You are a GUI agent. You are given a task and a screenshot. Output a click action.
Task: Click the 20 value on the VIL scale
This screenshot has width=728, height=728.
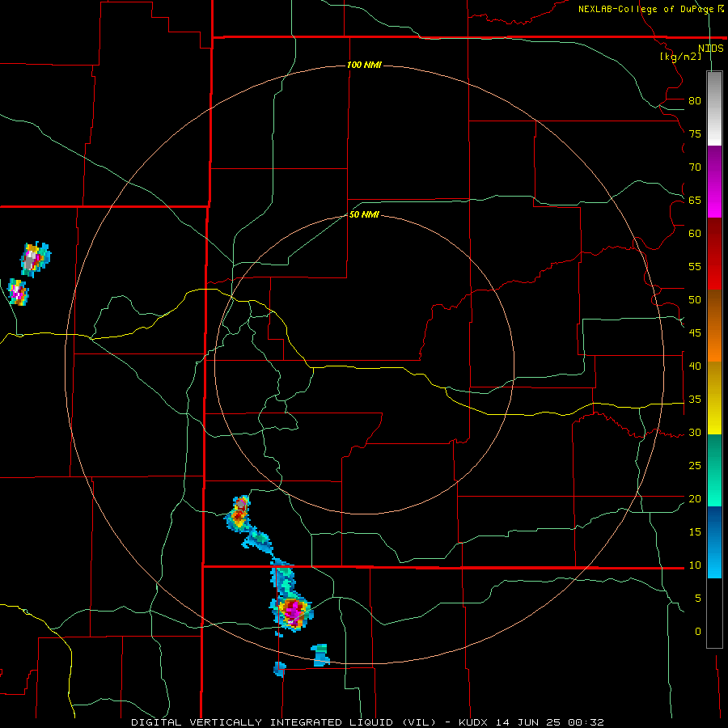695,499
